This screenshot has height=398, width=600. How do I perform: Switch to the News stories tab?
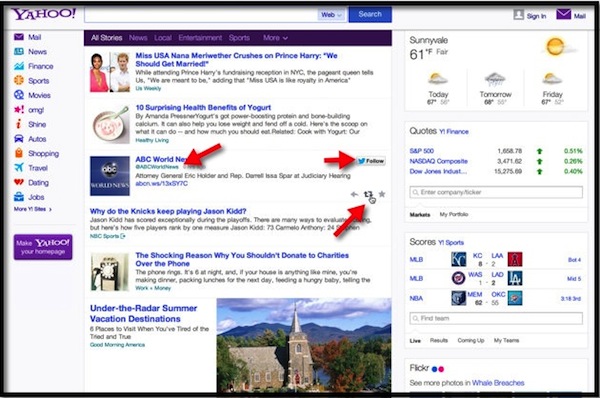[x=138, y=38]
